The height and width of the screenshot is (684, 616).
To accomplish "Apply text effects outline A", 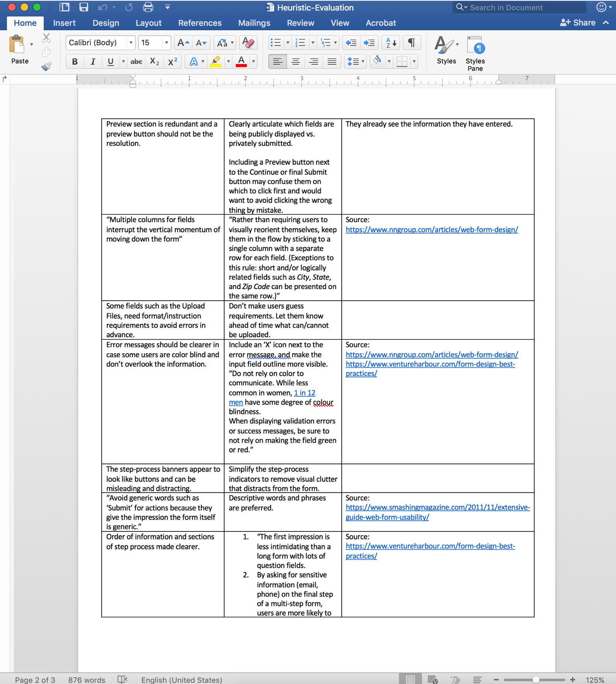I will 193,62.
